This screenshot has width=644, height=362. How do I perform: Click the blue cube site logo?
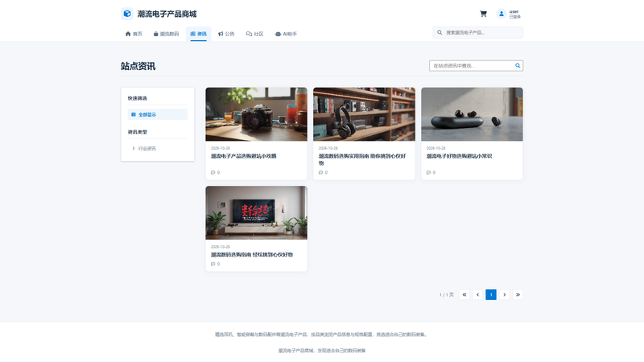[127, 14]
